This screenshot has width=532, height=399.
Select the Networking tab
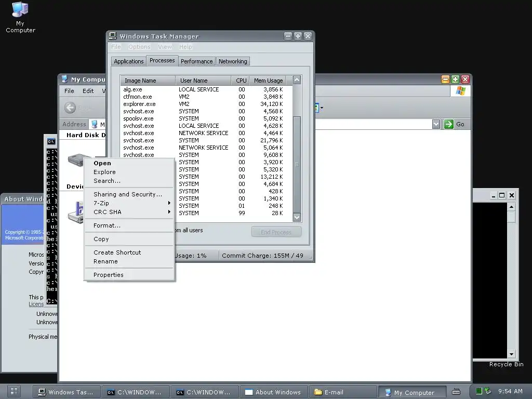233,61
